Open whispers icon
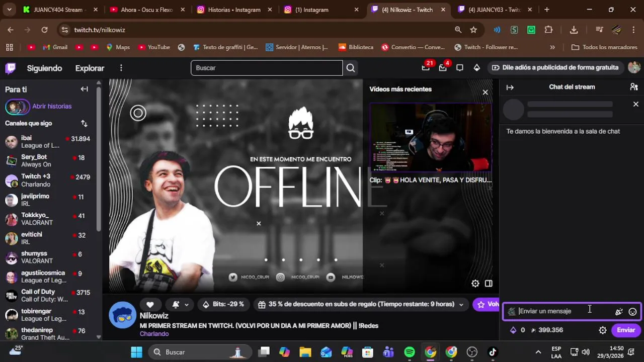The image size is (644, 362). pos(459,67)
